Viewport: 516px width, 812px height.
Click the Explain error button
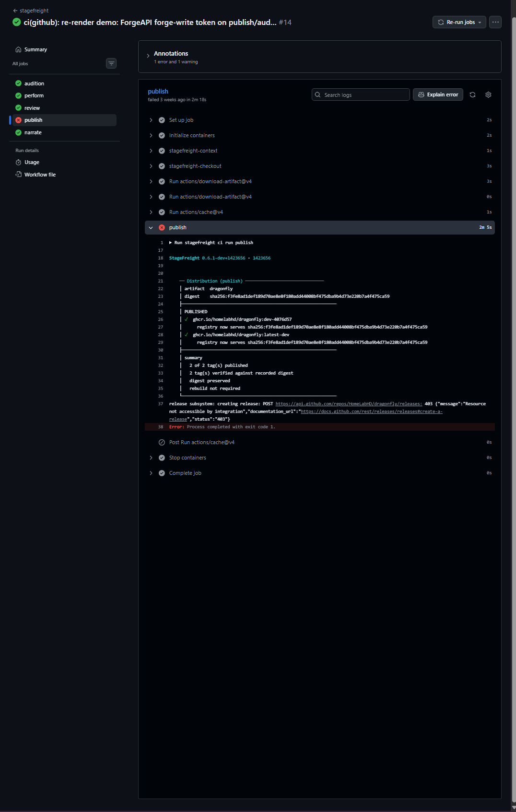pyautogui.click(x=438, y=94)
